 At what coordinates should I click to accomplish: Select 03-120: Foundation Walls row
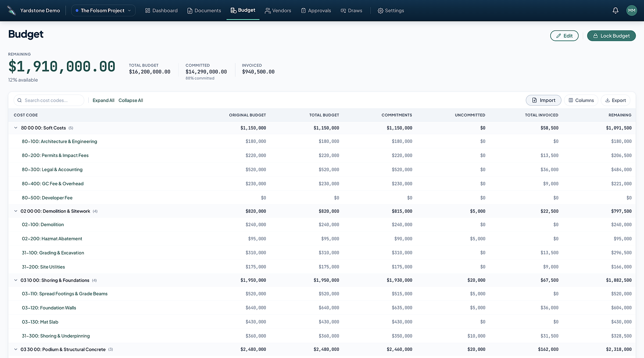(x=322, y=308)
